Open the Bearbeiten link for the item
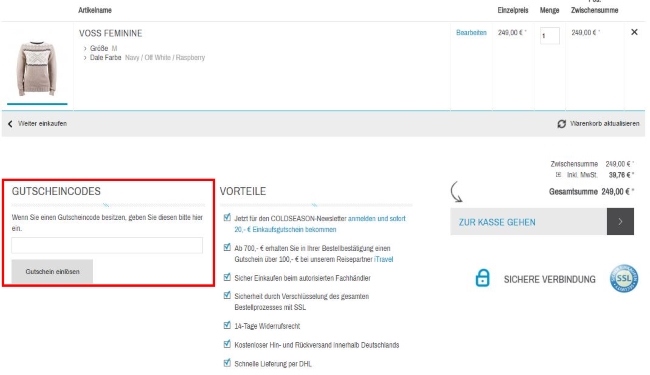This screenshot has height=375, width=650. (x=471, y=32)
